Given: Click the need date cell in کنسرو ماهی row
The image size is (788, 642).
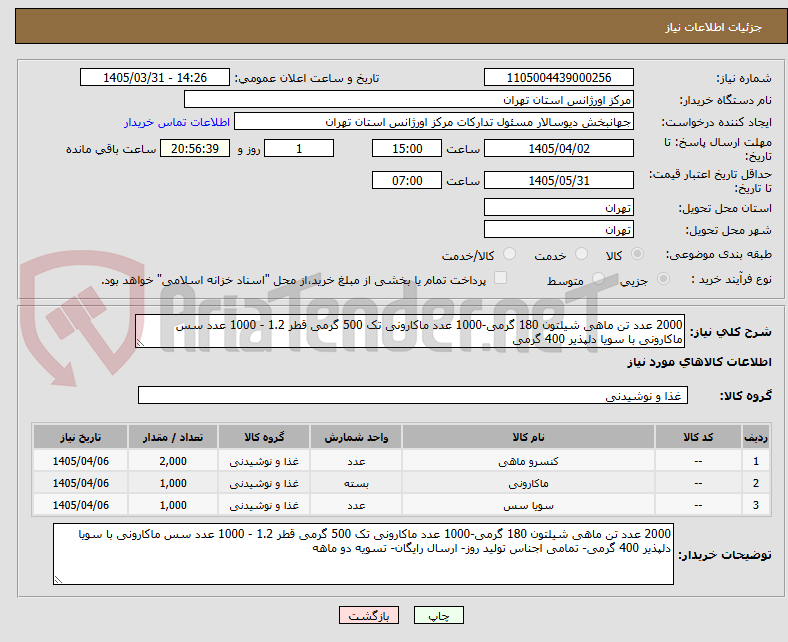Looking at the screenshot, I should tap(80, 461).
